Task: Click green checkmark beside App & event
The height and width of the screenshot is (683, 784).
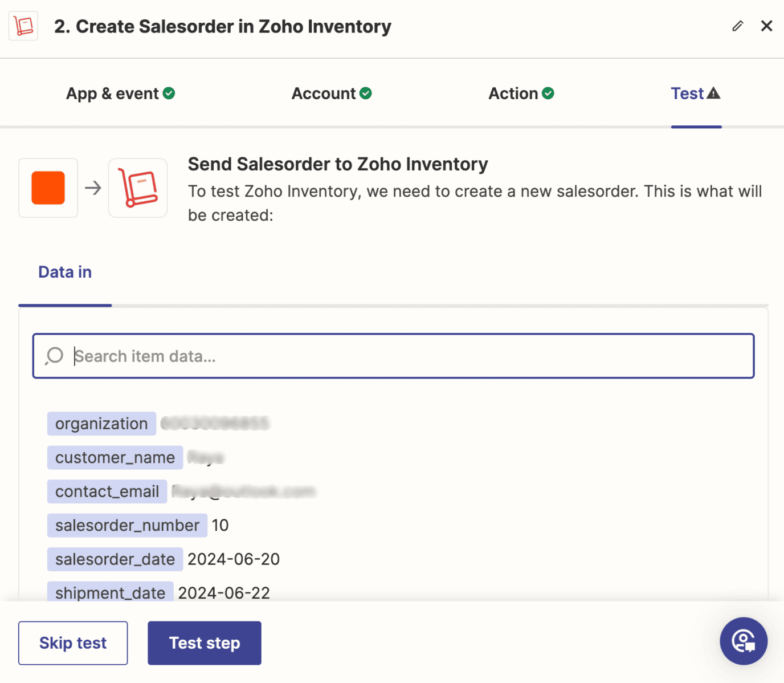Action: click(169, 93)
